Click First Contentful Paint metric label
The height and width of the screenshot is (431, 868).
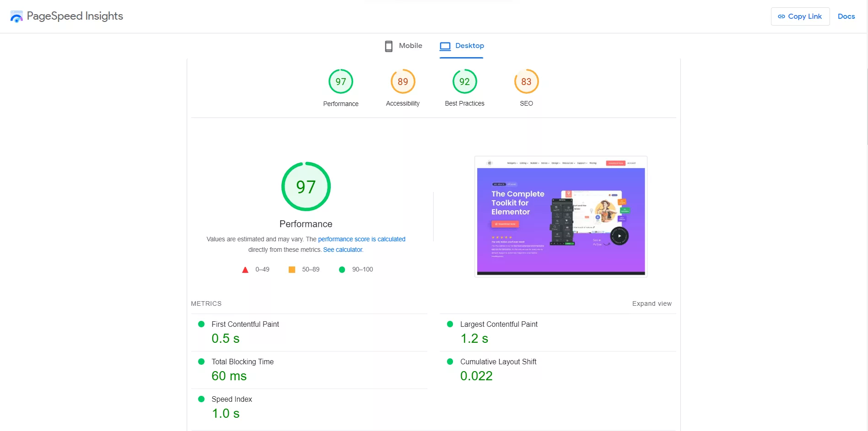pyautogui.click(x=245, y=324)
